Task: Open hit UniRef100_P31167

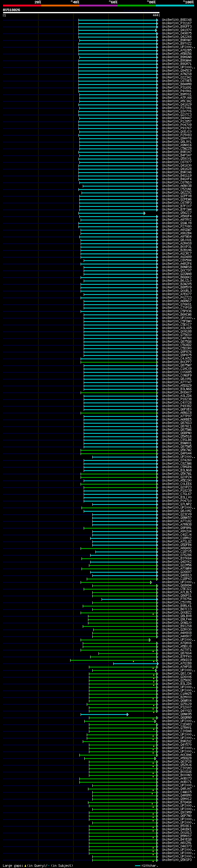Action: 177,23
